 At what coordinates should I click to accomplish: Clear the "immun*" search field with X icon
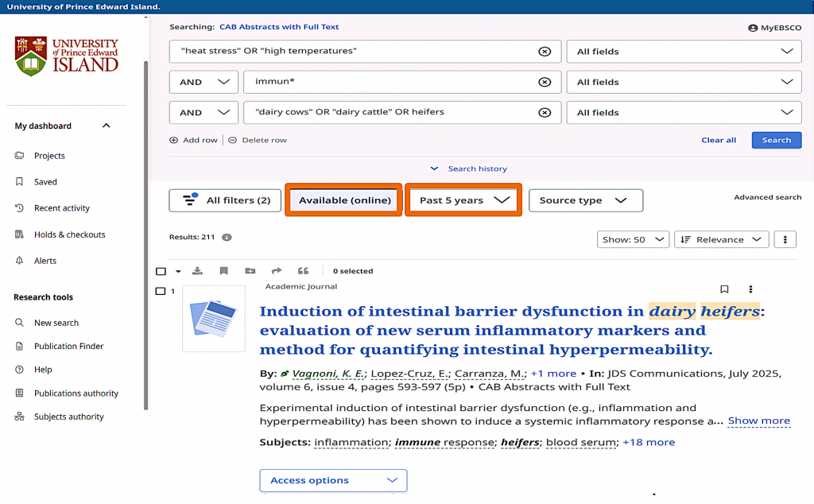pos(545,82)
